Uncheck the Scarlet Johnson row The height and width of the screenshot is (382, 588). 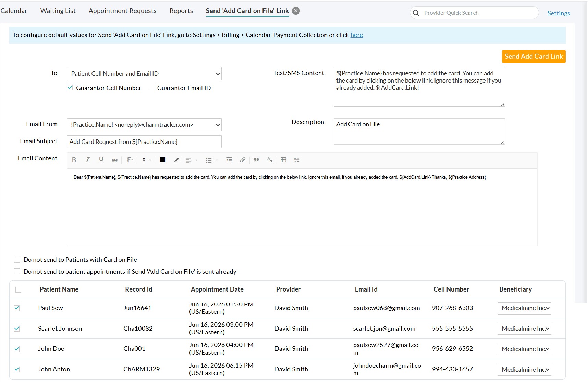[x=16, y=329]
